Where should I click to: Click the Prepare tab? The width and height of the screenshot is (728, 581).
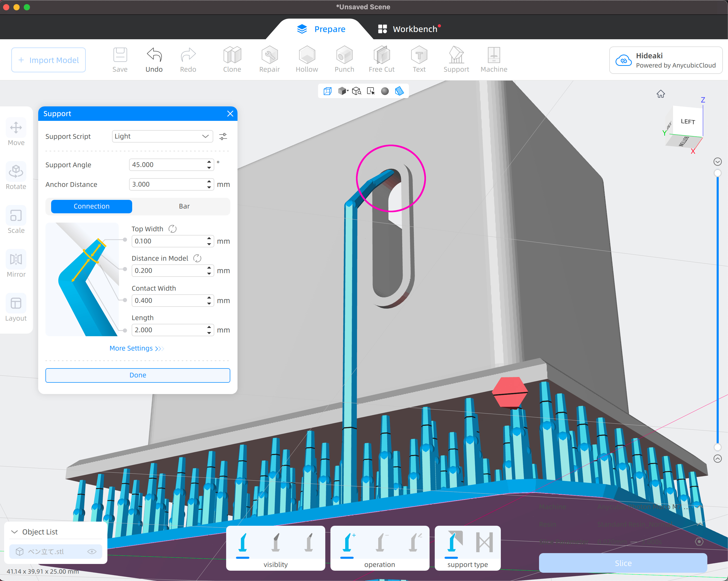(321, 29)
